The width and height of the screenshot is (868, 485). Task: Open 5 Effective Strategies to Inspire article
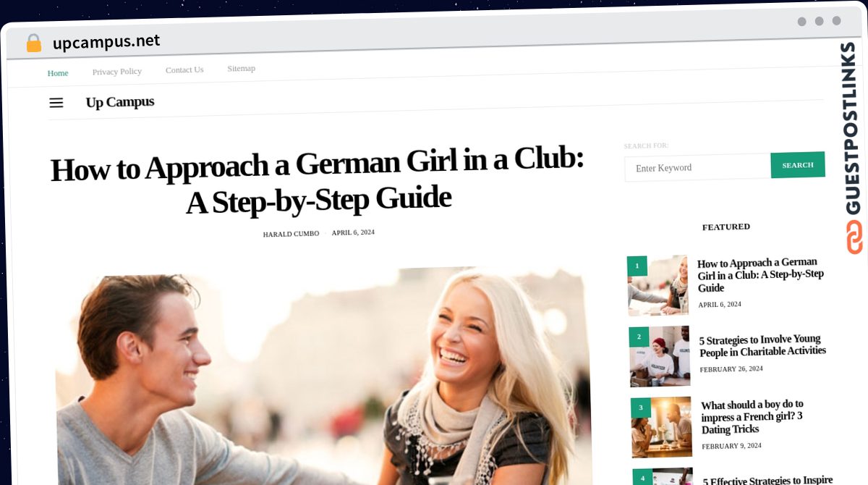tap(767, 480)
